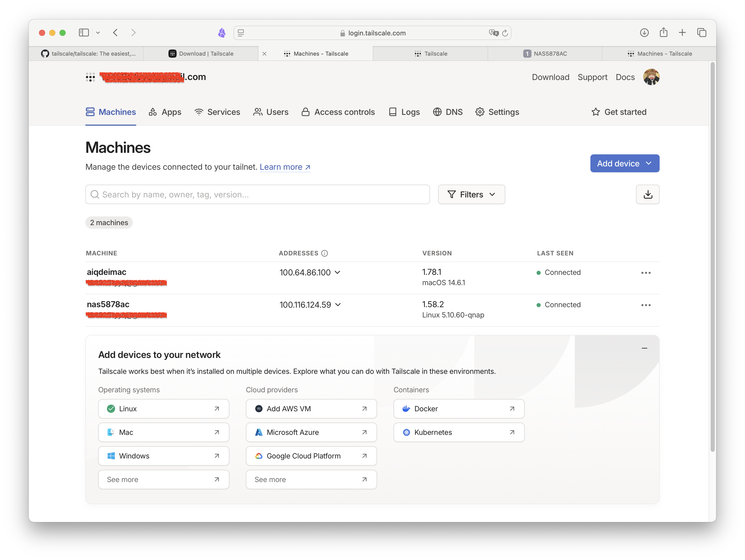Open Linux install guide card

pyautogui.click(x=164, y=409)
